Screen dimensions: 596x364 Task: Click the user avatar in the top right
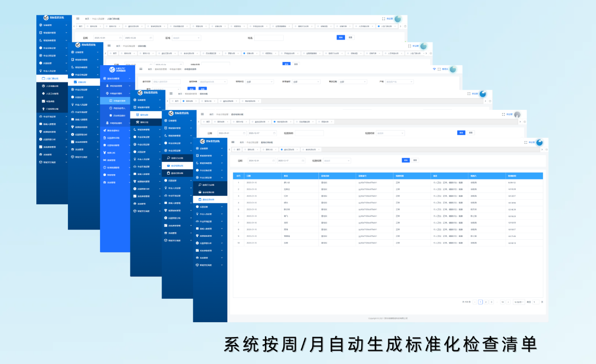(x=539, y=143)
